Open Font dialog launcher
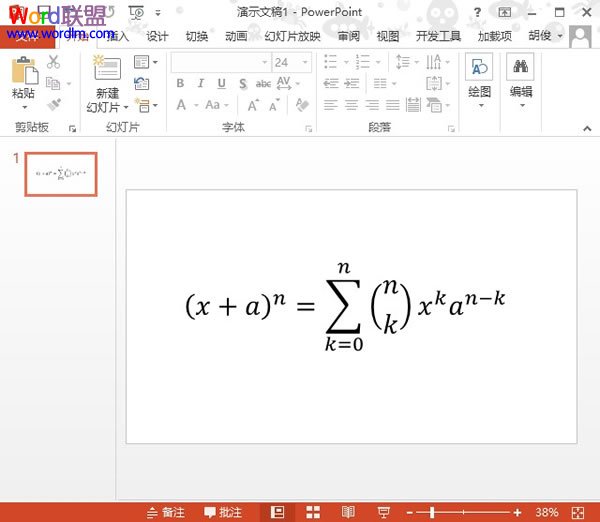Viewport: 600px width, 522px height. pyautogui.click(x=308, y=129)
